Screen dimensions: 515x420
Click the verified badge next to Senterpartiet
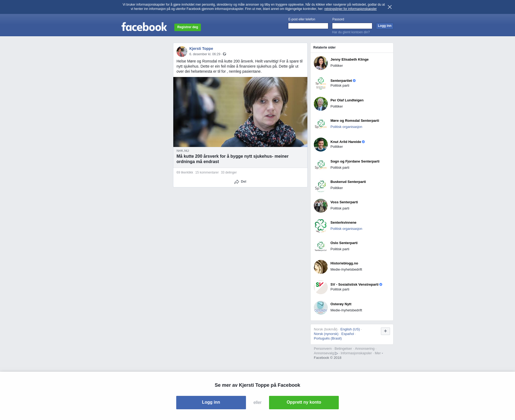click(x=354, y=81)
